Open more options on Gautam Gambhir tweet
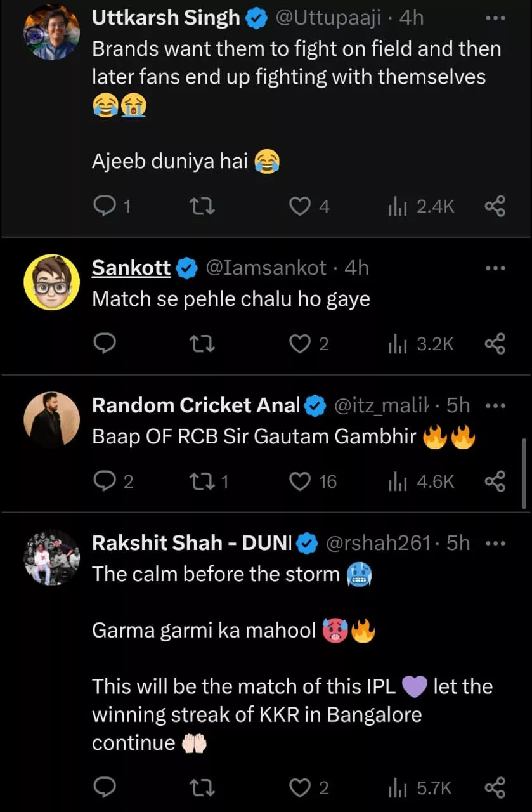Screen dimensions: 532x812 point(495,405)
